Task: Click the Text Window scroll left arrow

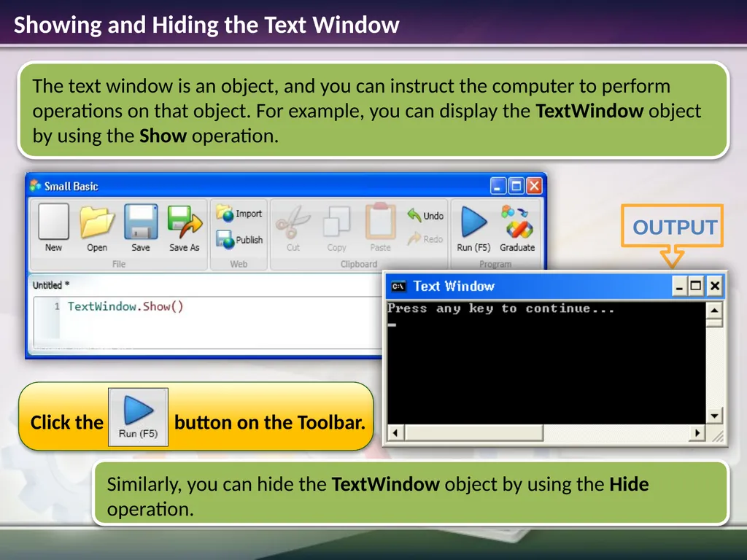Action: [395, 433]
